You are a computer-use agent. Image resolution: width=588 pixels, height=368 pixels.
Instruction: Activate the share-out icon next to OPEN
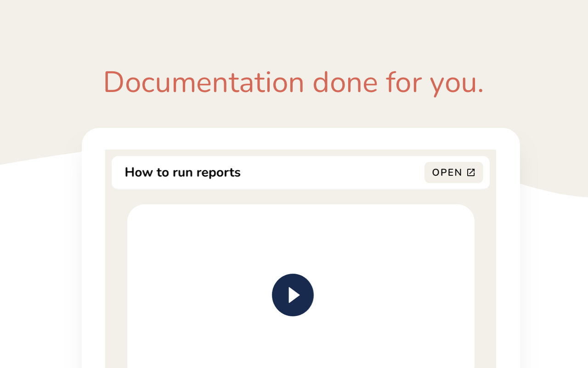[471, 172]
